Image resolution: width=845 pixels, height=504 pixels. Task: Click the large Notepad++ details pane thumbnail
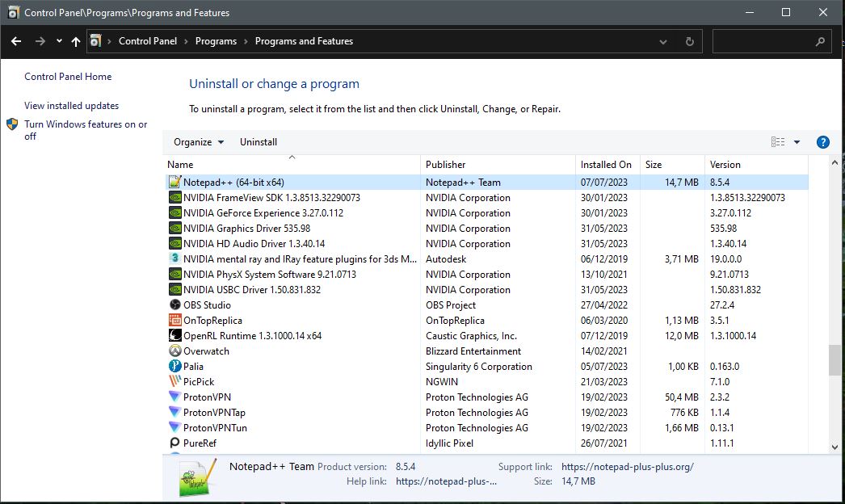pos(197,477)
